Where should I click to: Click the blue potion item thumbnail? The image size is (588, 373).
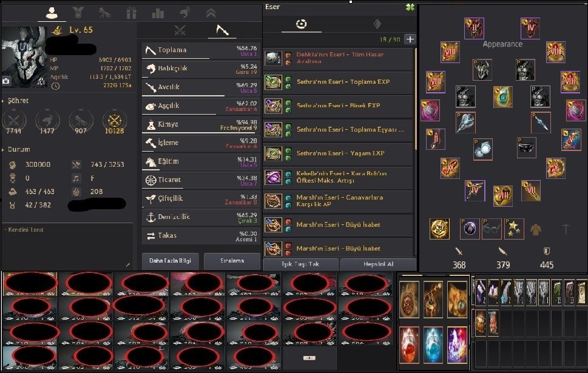point(433,344)
